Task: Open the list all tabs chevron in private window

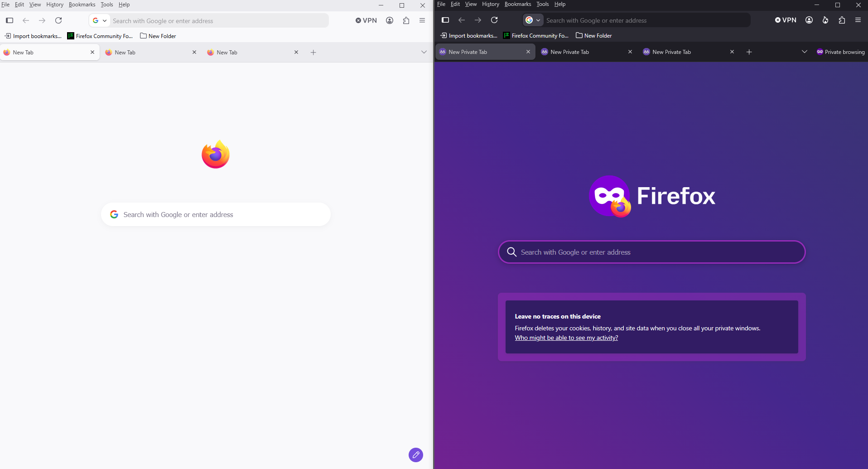Action: (805, 52)
